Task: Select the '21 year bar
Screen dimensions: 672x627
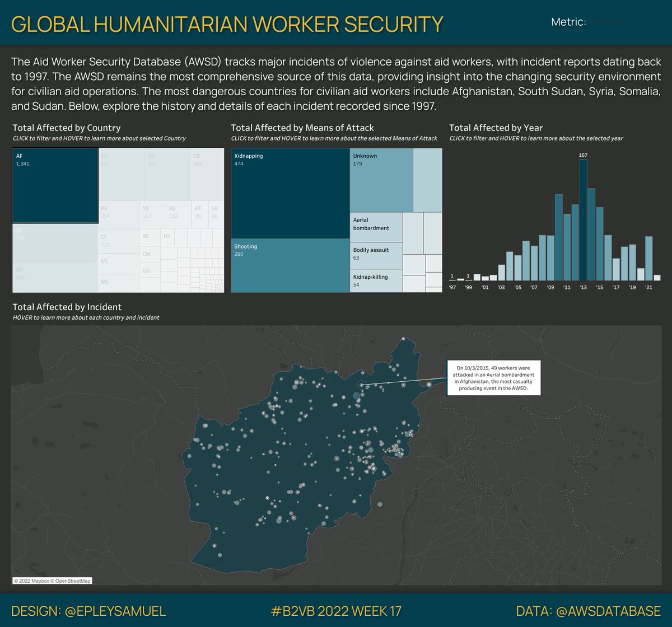Action: pos(649,258)
